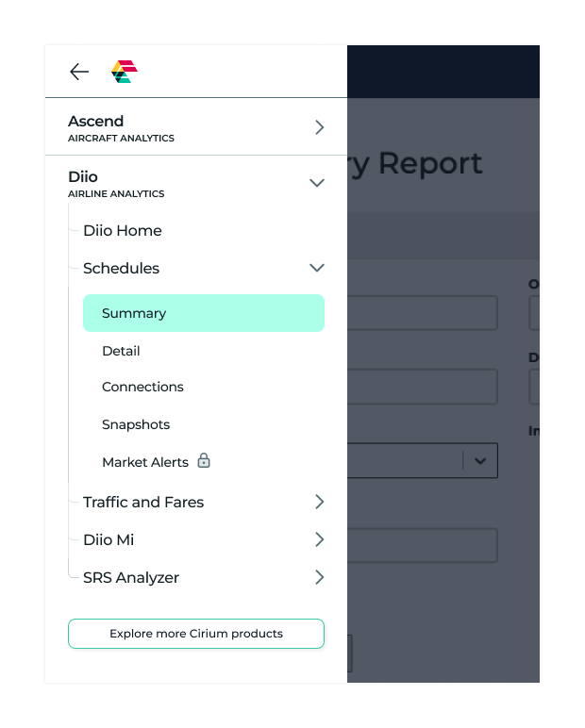The image size is (585, 728).
Task: Click Explore more Cirium products button
Action: pyautogui.click(x=196, y=634)
